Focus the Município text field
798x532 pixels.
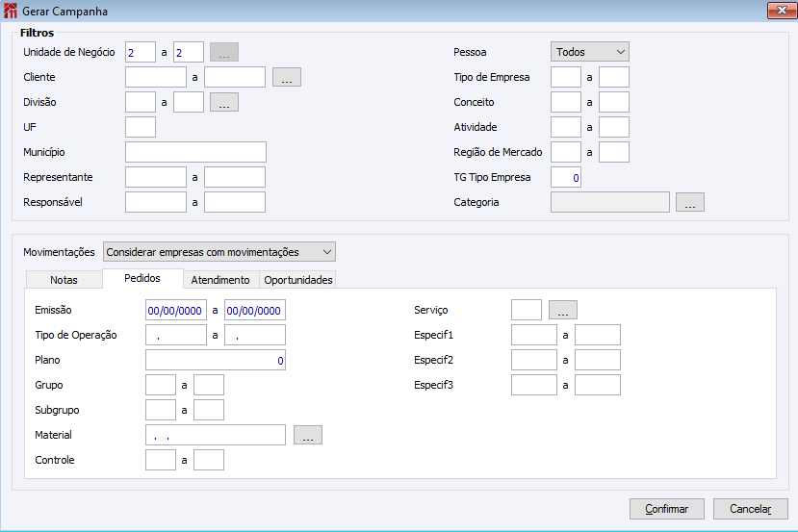195,152
